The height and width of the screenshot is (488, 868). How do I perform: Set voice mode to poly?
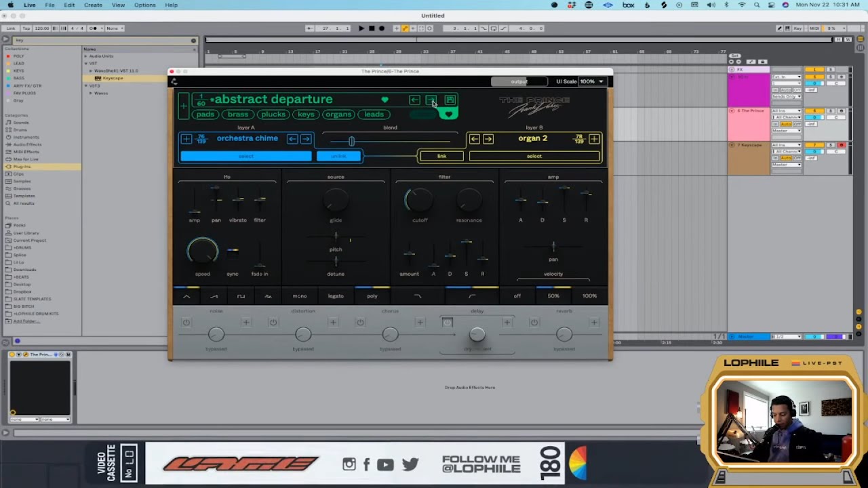(372, 296)
